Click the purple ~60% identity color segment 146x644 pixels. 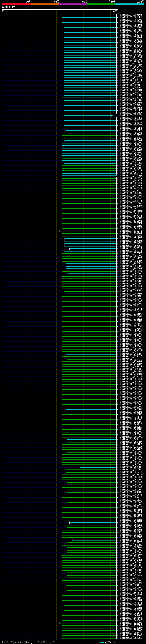pos(73,4)
